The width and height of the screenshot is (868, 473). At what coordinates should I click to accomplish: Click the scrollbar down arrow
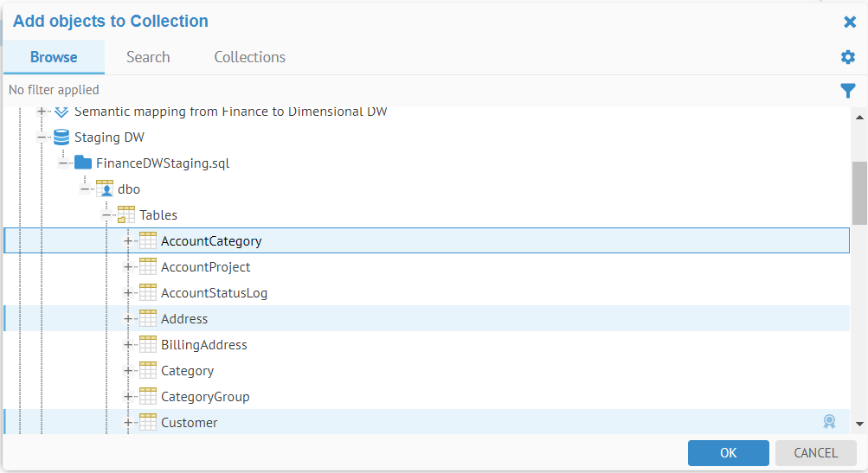[x=859, y=424]
